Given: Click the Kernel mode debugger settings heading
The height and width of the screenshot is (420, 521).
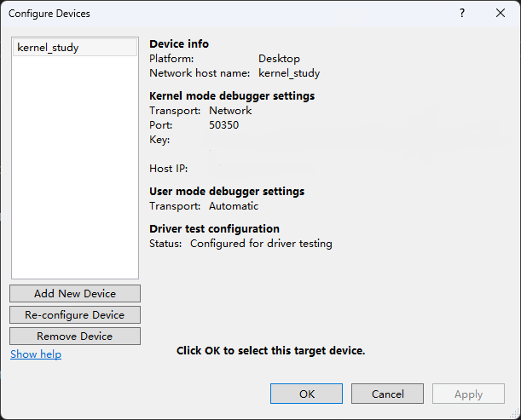Looking at the screenshot, I should [232, 95].
